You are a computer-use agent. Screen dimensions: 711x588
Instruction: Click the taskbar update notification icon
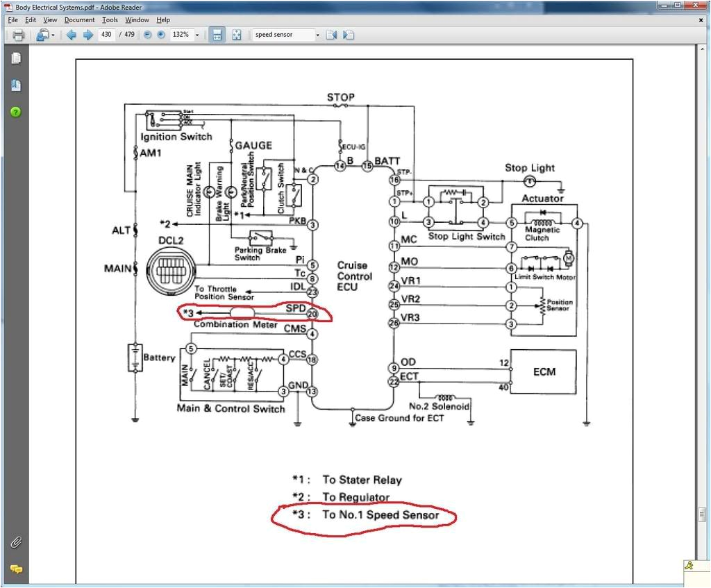tap(689, 566)
